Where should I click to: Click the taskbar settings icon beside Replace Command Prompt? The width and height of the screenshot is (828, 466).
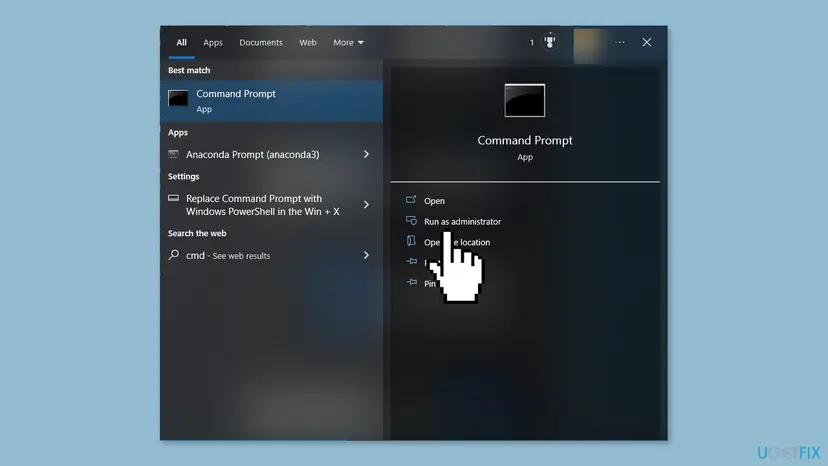point(173,198)
